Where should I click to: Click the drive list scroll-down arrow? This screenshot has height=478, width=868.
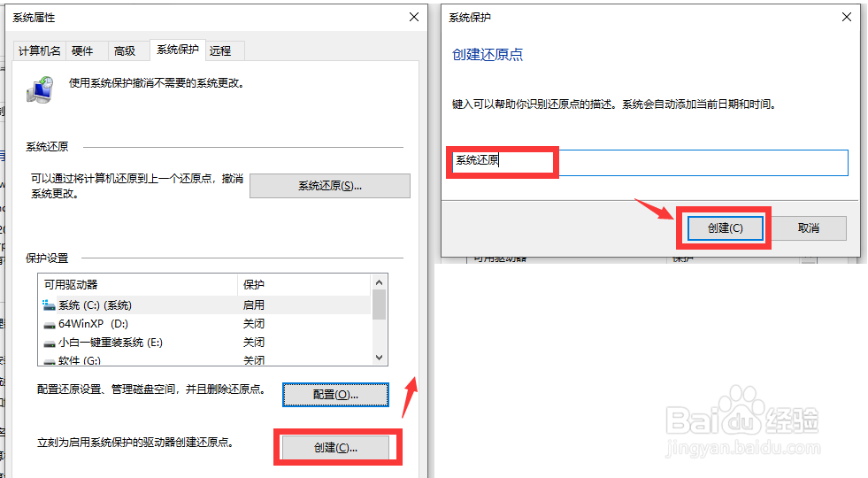pyautogui.click(x=380, y=358)
